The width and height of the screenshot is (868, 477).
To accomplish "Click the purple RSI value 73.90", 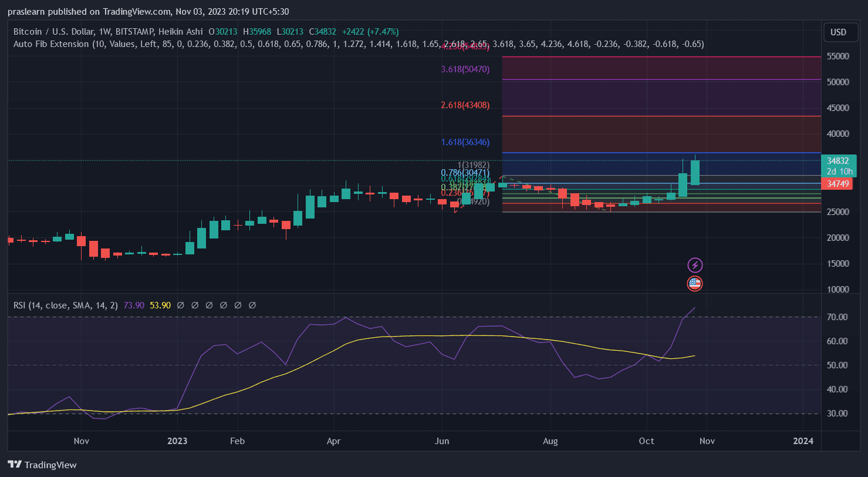I will coord(134,305).
